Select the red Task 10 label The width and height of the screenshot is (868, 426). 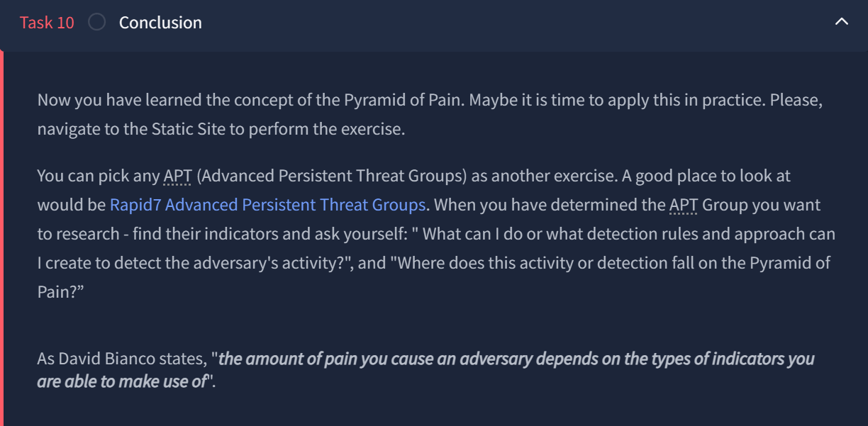(x=47, y=22)
